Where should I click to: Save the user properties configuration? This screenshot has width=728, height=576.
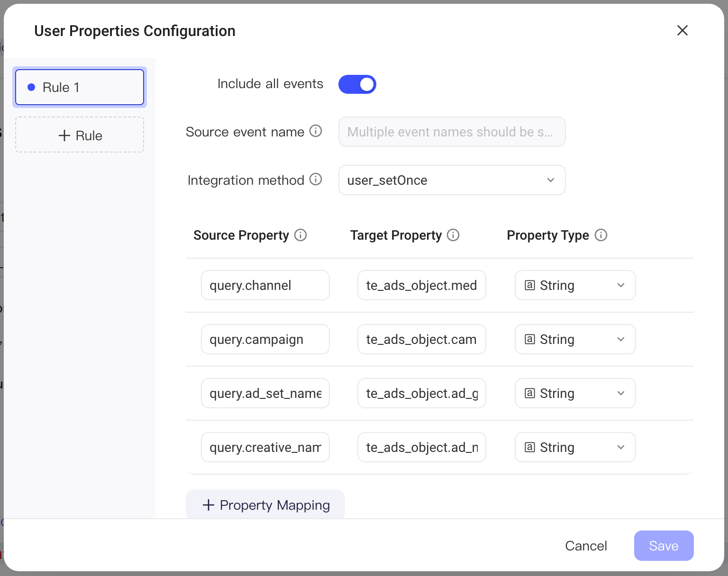pos(664,546)
